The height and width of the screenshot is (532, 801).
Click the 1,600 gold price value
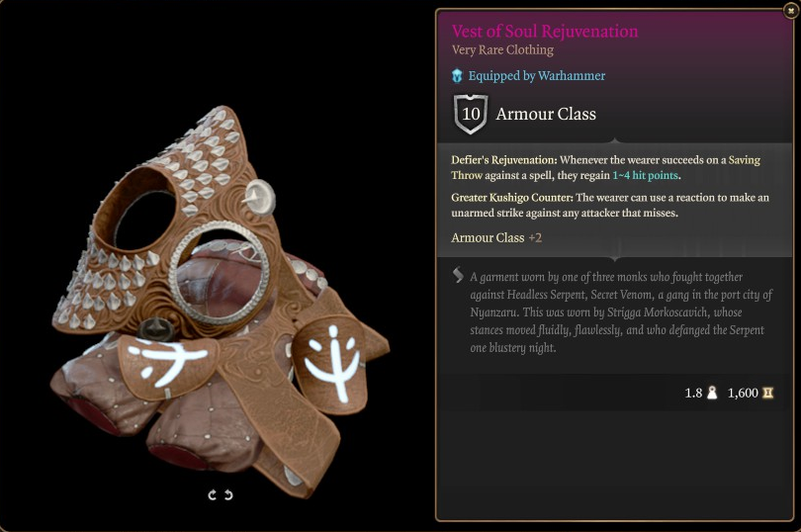(743, 394)
